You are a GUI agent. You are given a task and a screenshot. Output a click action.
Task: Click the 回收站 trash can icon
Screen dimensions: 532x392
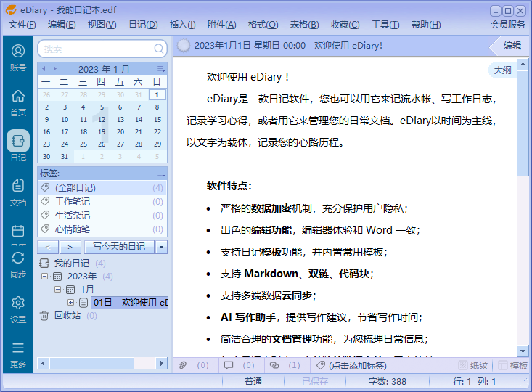point(44,316)
